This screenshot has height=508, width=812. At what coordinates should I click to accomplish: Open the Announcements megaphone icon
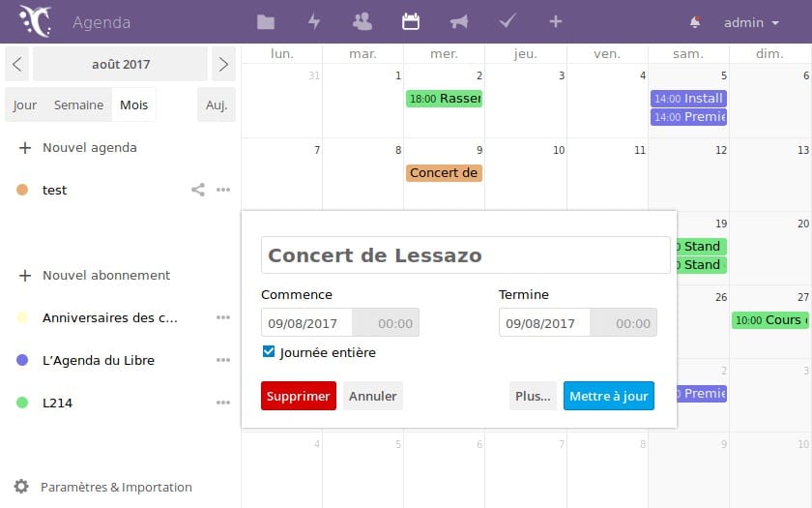click(459, 21)
